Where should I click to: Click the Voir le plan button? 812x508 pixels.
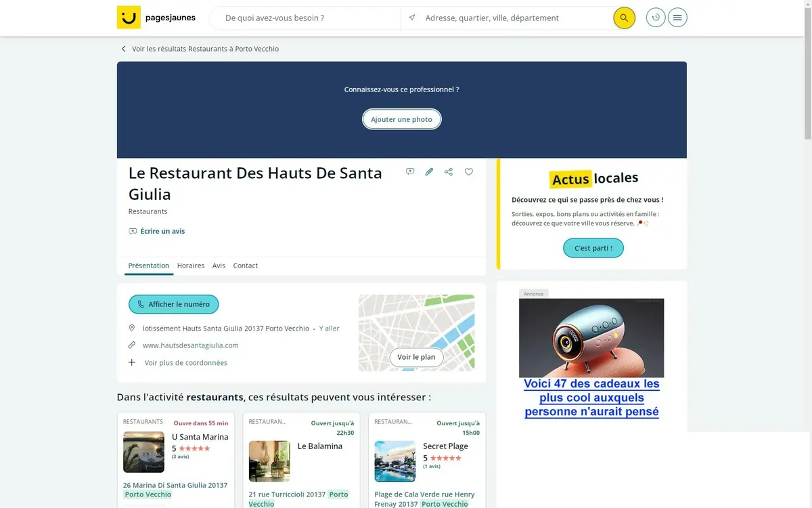click(x=416, y=357)
